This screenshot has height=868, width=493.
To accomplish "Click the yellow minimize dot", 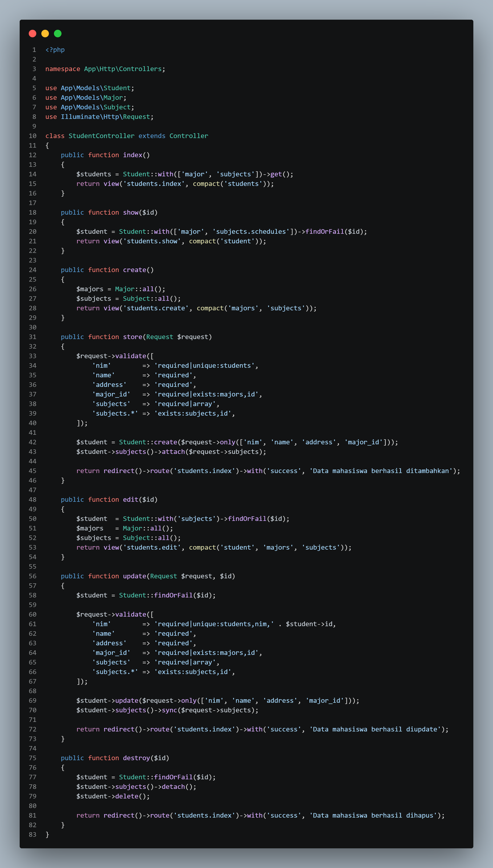I will point(45,34).
